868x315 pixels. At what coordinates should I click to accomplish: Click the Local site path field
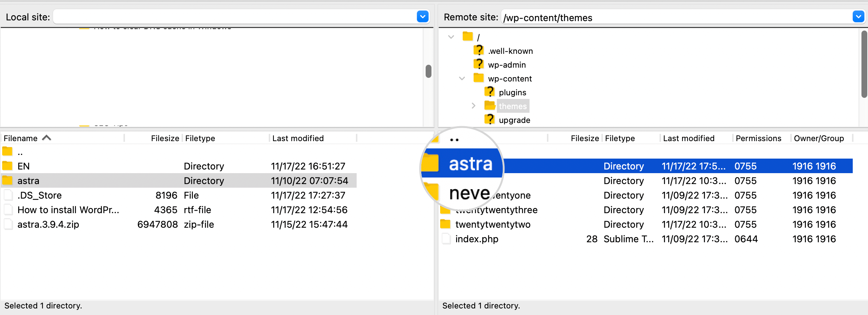pyautogui.click(x=235, y=17)
